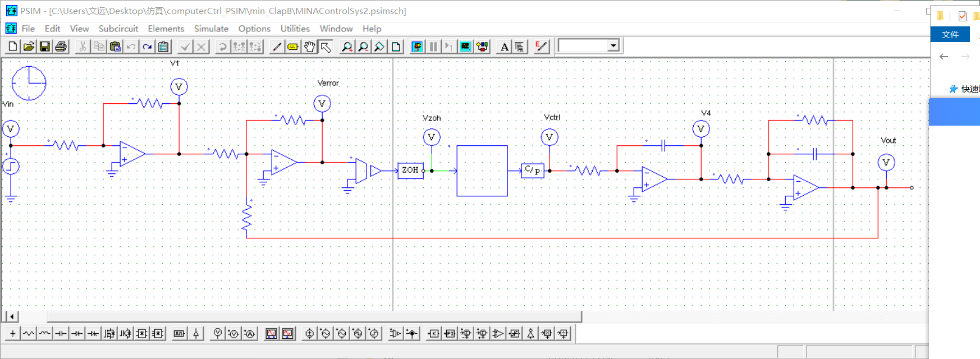Open the Options menu

pos(254,29)
